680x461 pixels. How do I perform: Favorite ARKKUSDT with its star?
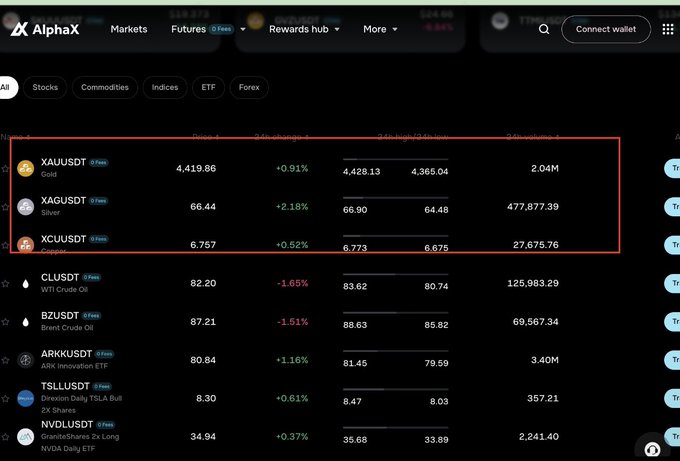[5, 360]
